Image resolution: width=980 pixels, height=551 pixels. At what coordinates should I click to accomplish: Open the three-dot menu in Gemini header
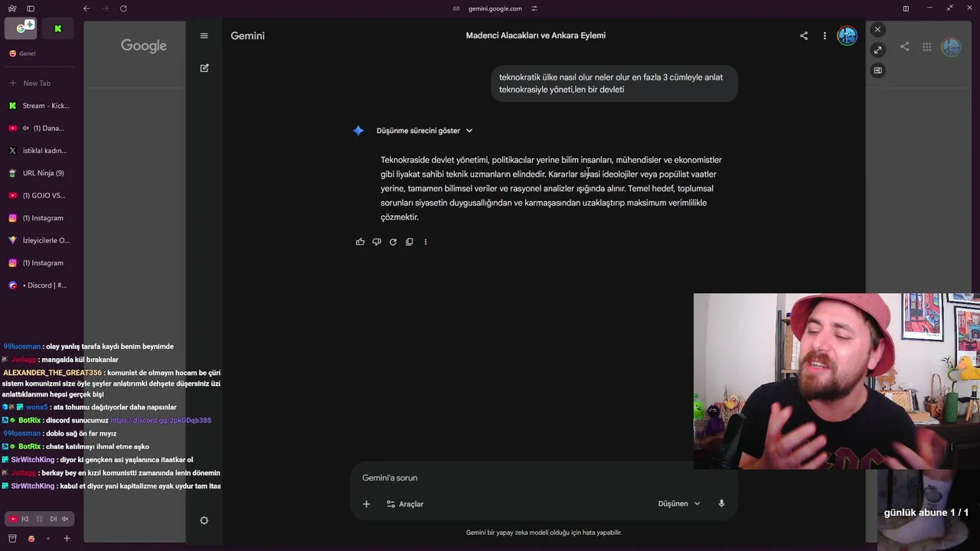pos(825,36)
